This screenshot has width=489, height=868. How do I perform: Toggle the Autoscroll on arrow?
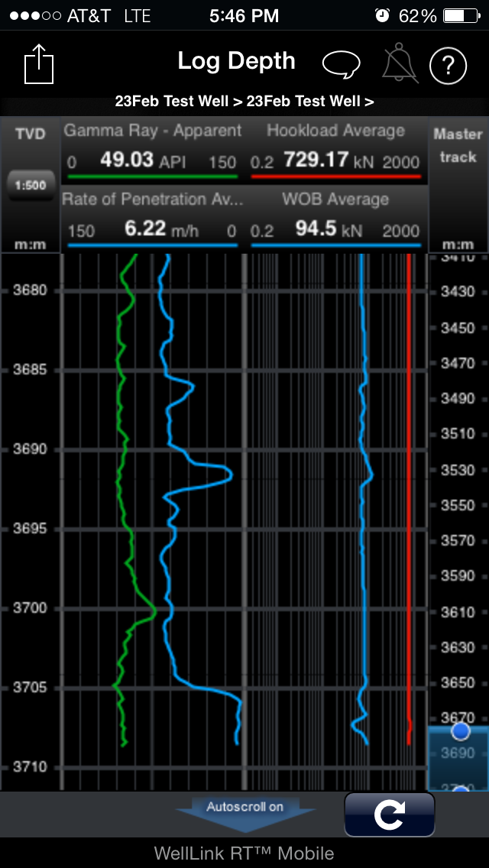click(245, 813)
